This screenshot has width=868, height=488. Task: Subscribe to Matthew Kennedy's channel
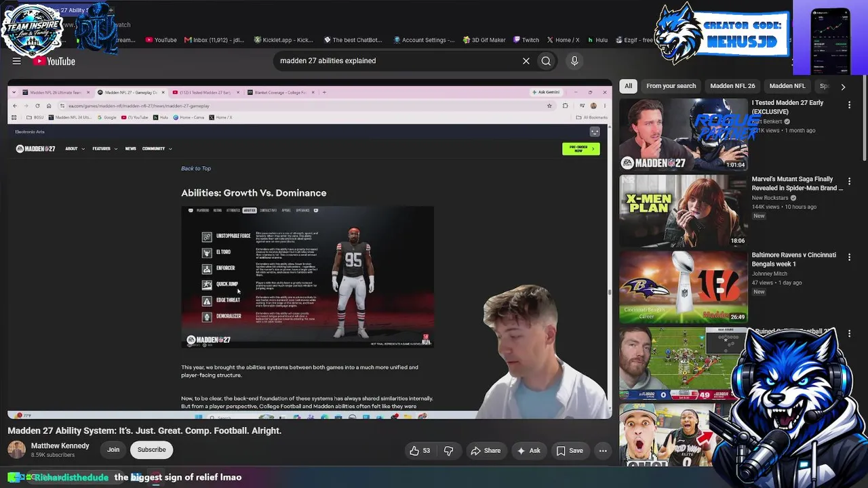pos(152,449)
